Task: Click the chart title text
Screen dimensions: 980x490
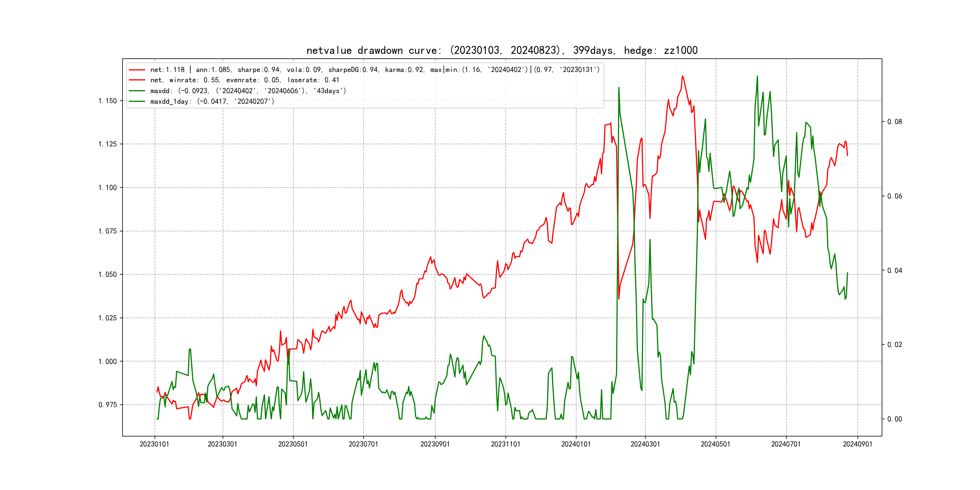Action: click(x=502, y=51)
